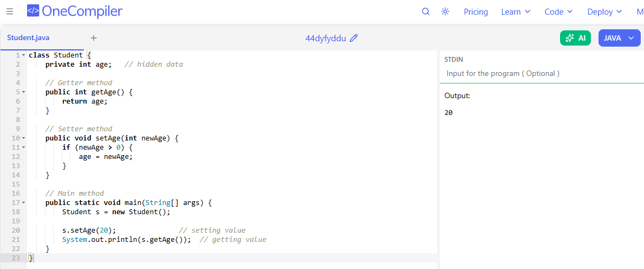Open the JAVA language dropdown

619,38
